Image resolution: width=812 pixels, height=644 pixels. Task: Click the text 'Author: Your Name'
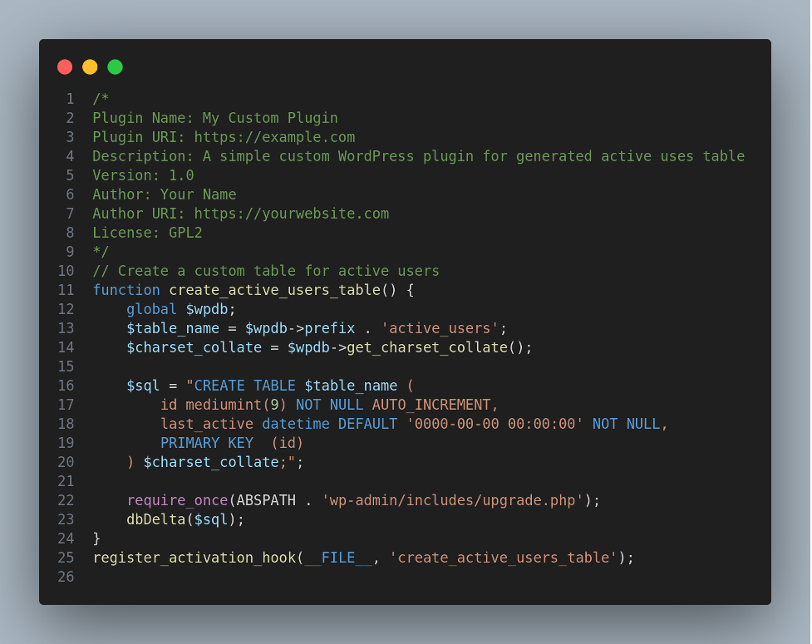point(165,194)
